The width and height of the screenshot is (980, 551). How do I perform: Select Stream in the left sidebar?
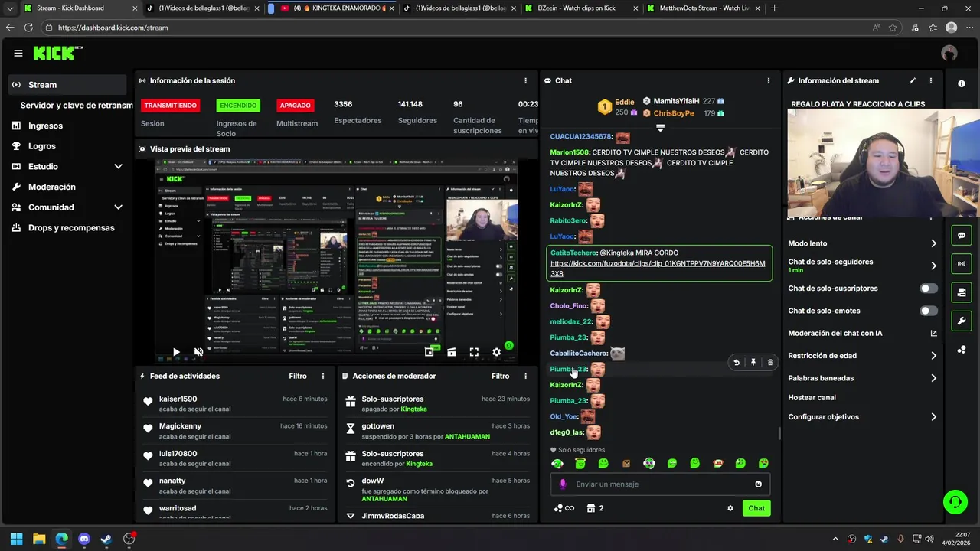coord(67,85)
